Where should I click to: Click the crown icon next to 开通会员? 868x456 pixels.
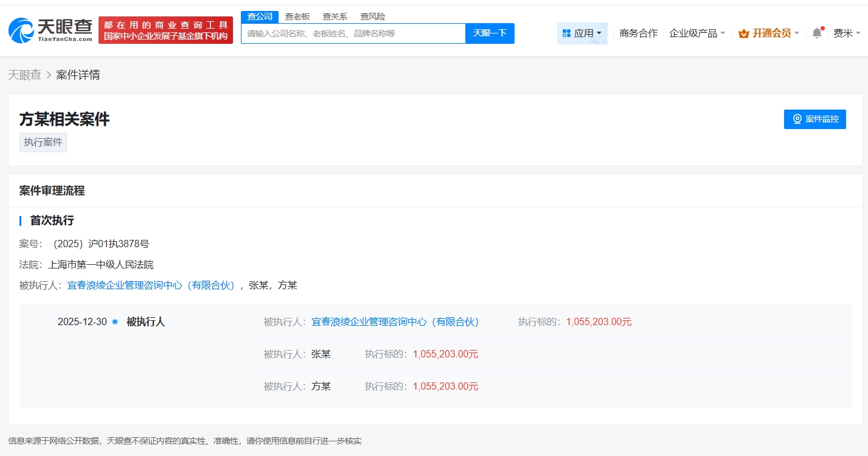(x=743, y=34)
